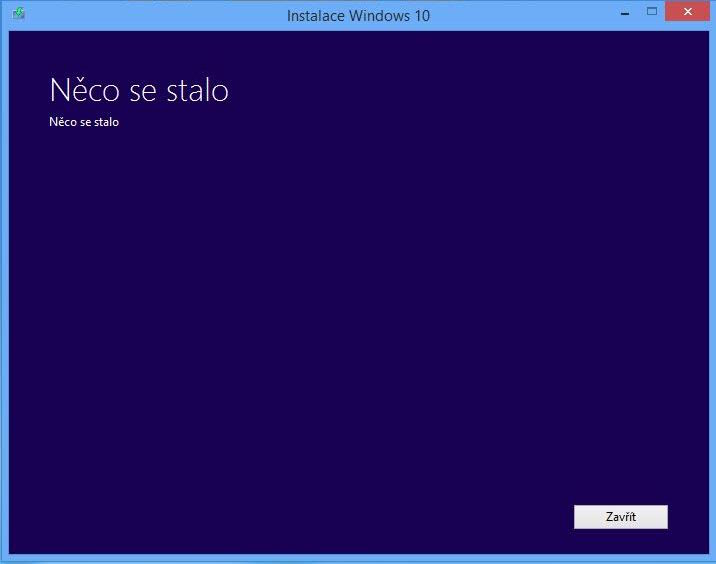Image resolution: width=716 pixels, height=564 pixels.
Task: Click the "Instalace Windows 10" window title
Action: click(x=358, y=16)
